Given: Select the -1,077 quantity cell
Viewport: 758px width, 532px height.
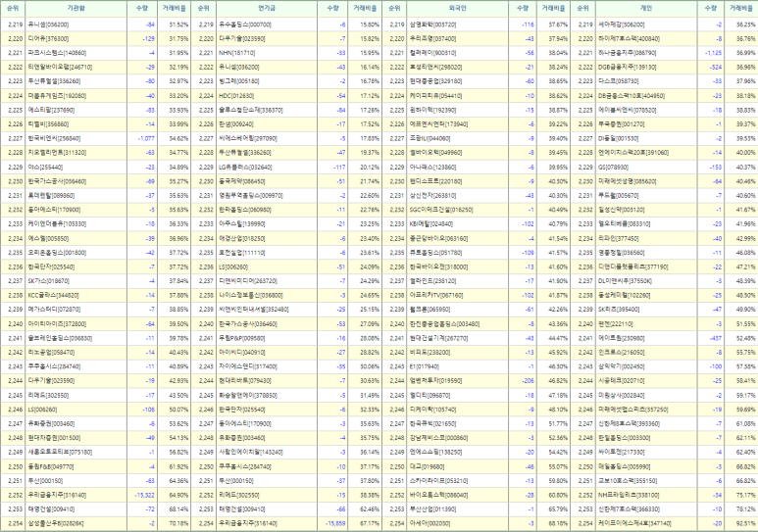Looking at the screenshot, I should coord(146,139).
